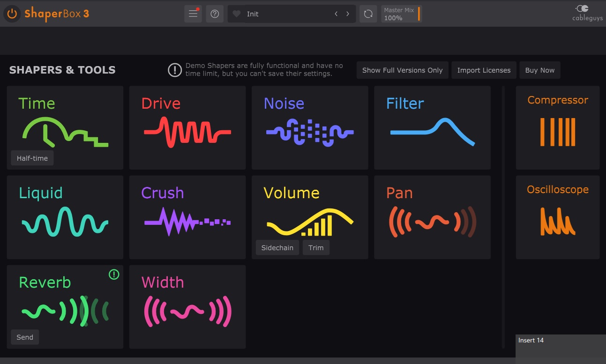
Task: Click the Buy Now button
Action: 539,70
